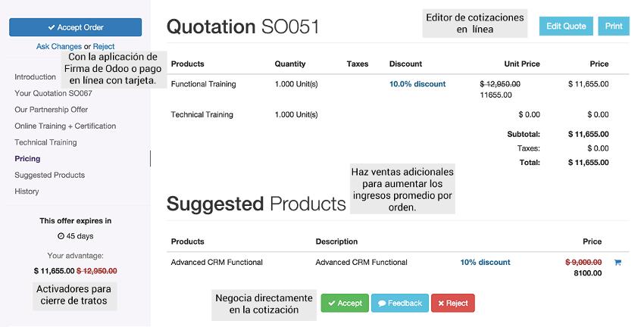
Task: Open the History section link
Action: pyautogui.click(x=27, y=192)
